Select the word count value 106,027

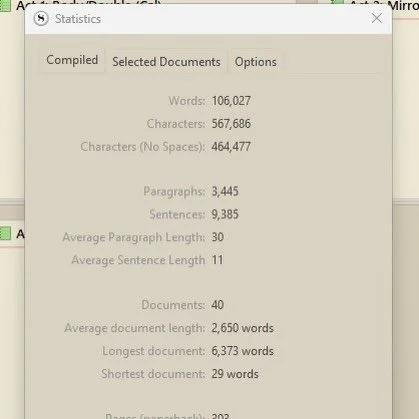click(x=231, y=101)
